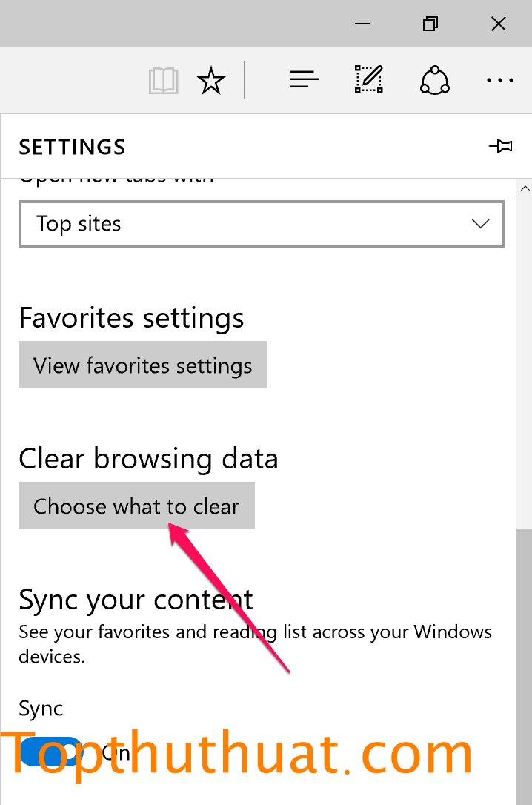Open the Top sites combo box
This screenshot has width=532, height=805.
point(262,224)
